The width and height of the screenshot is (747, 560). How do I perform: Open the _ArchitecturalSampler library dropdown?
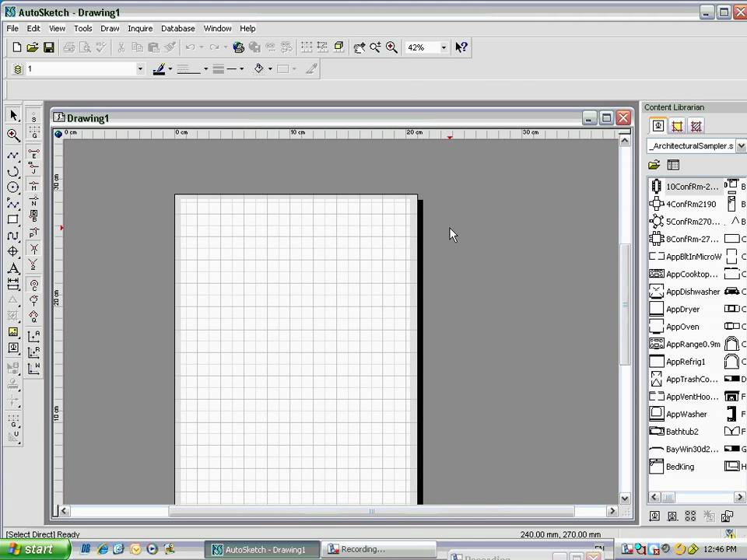[741, 145]
